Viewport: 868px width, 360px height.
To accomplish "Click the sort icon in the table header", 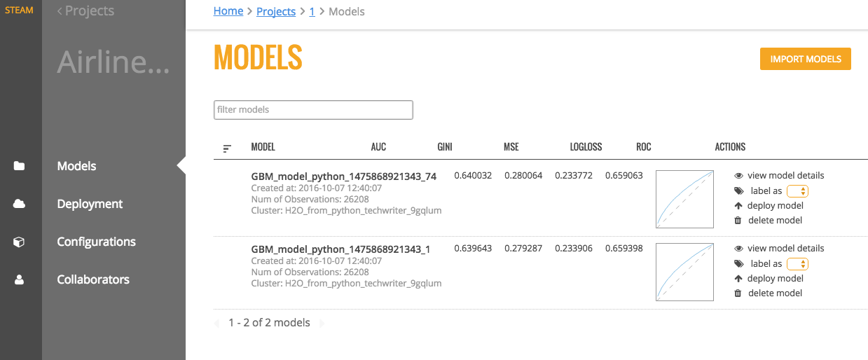I will (x=227, y=148).
